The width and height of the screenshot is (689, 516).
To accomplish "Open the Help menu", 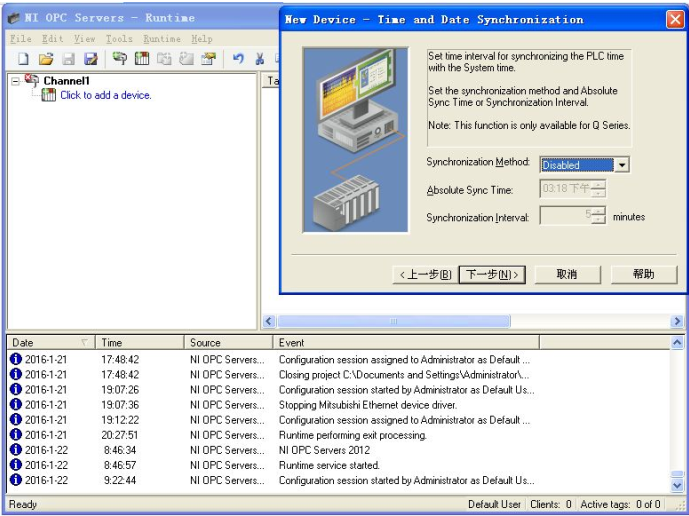I will 202,39.
